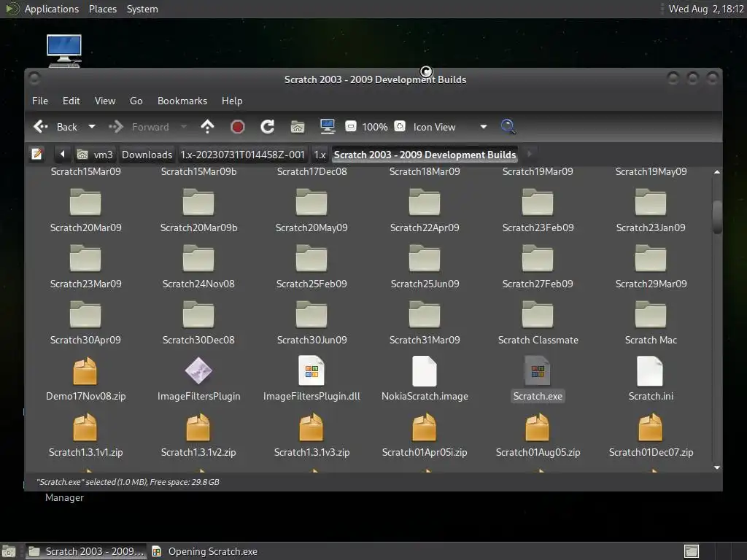Open the File menu

(x=40, y=101)
